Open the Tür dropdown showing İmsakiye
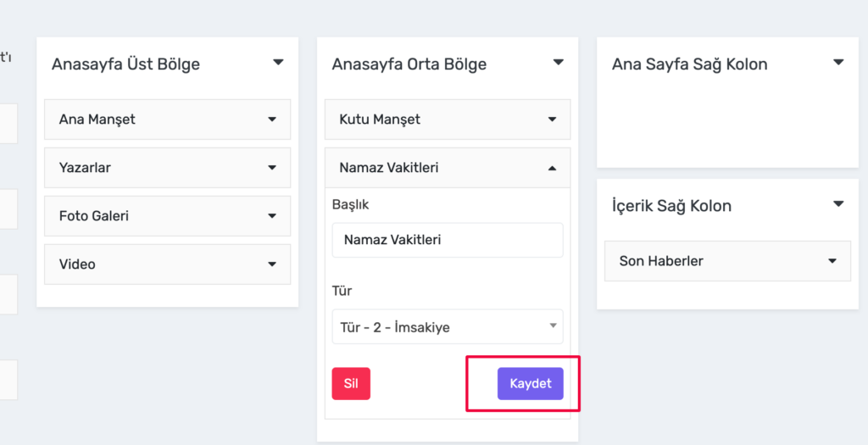This screenshot has width=868, height=445. pyautogui.click(x=448, y=326)
